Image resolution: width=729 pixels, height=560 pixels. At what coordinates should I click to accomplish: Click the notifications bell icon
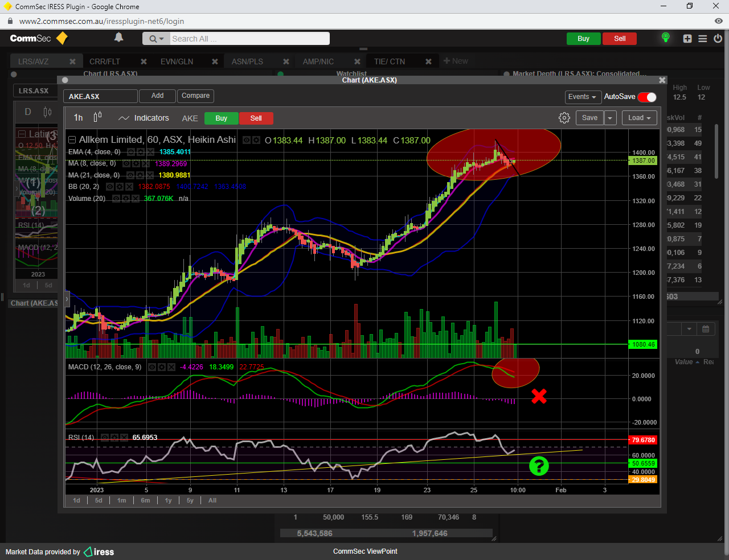tap(118, 38)
